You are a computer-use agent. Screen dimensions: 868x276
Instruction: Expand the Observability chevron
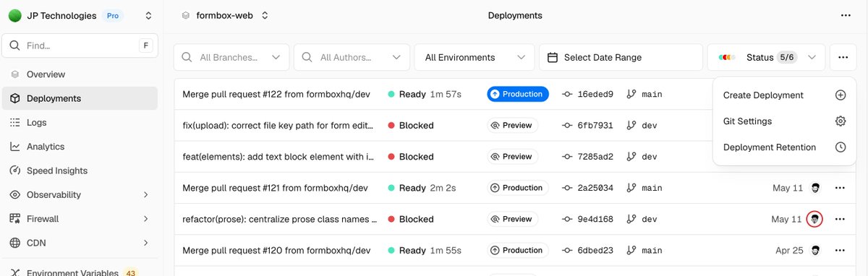click(146, 194)
